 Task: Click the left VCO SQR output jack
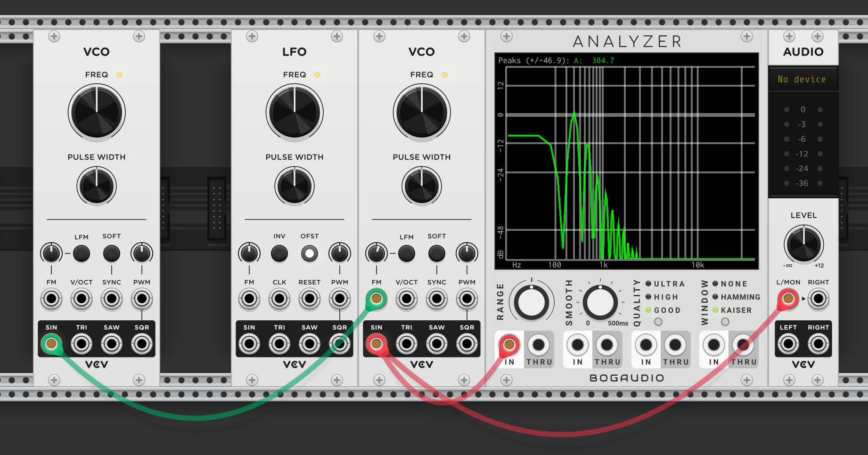(x=142, y=344)
